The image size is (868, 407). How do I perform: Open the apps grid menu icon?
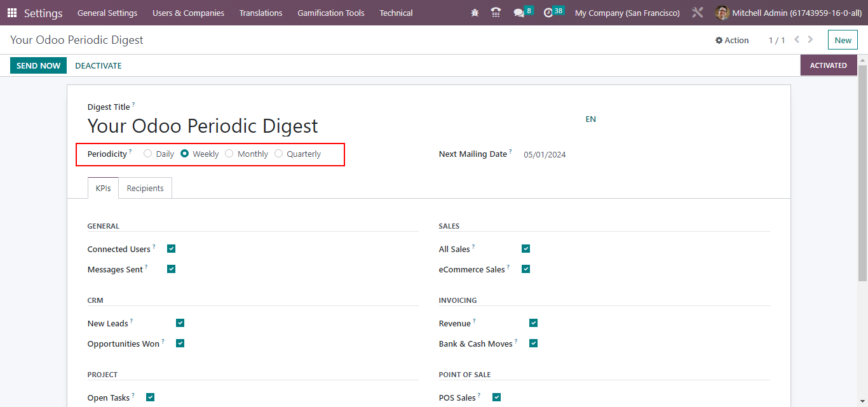[x=12, y=13]
